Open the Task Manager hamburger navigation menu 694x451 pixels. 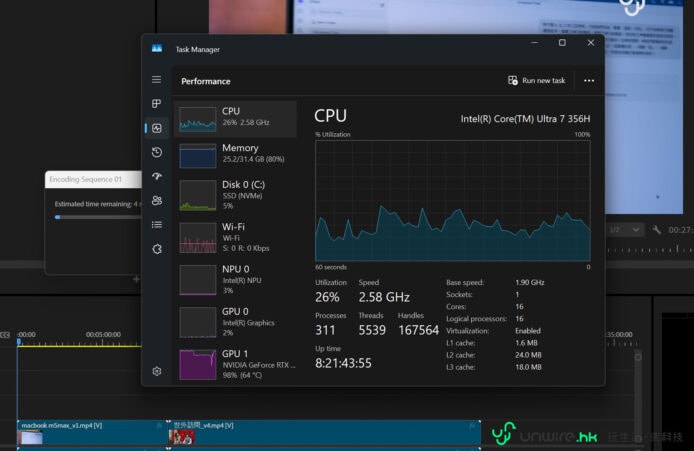point(156,80)
